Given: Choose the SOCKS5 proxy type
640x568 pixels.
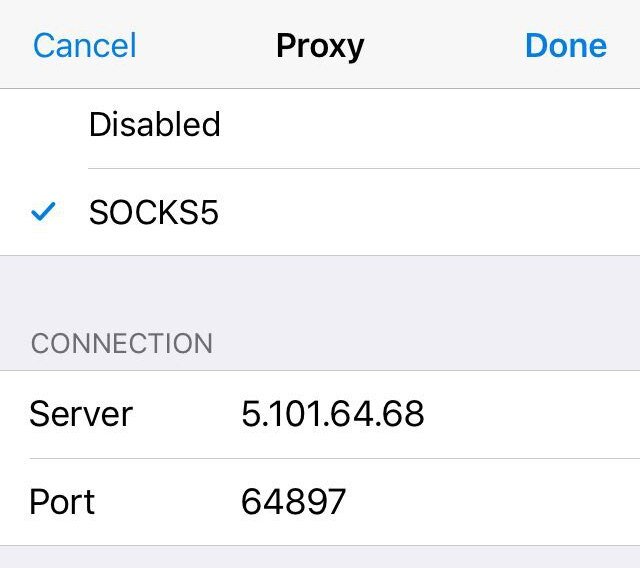Looking at the screenshot, I should (320, 212).
